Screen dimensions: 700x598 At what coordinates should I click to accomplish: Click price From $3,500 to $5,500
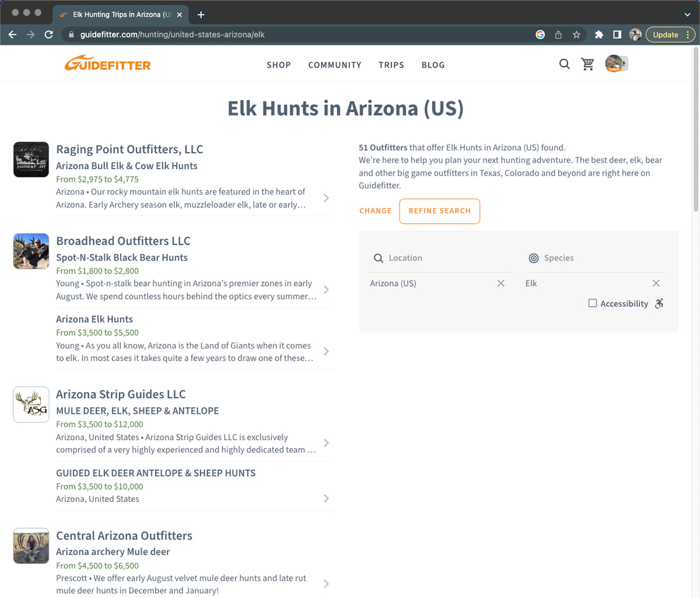click(97, 332)
